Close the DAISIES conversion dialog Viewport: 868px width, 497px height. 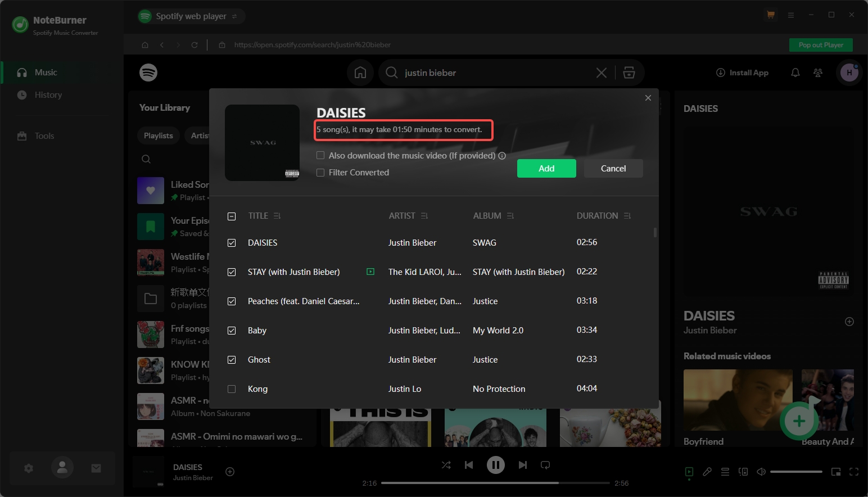(648, 98)
